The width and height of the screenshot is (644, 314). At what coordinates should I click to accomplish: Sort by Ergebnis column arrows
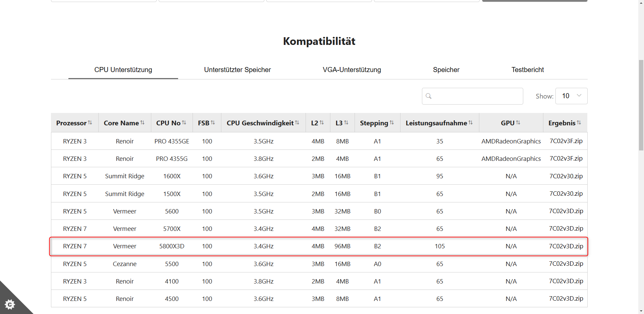579,123
